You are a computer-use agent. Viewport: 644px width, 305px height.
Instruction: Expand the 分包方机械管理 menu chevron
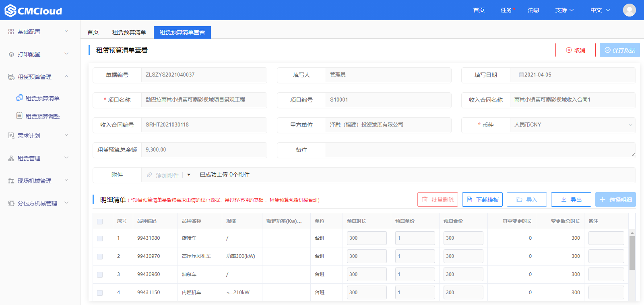pyautogui.click(x=66, y=203)
